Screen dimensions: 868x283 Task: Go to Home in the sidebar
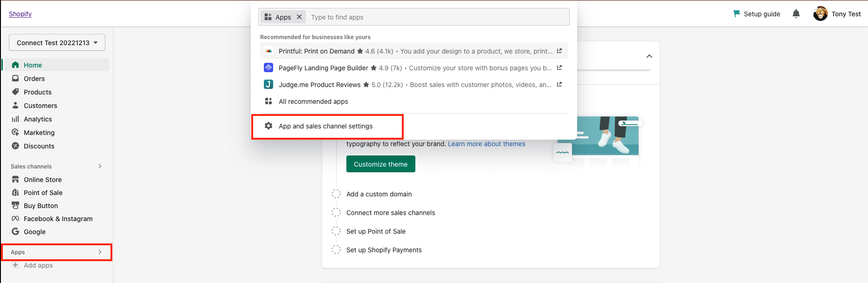[56, 65]
